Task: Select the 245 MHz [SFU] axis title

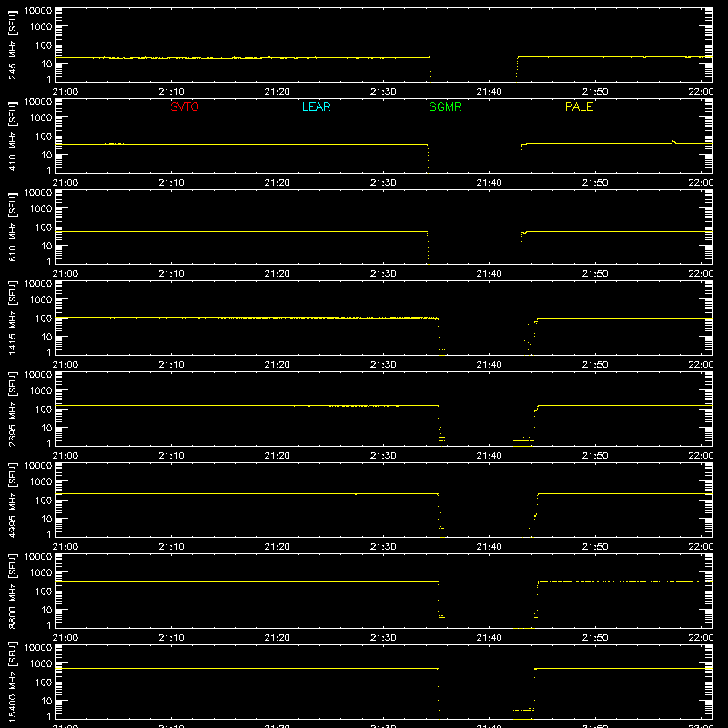Action: pyautogui.click(x=12, y=45)
